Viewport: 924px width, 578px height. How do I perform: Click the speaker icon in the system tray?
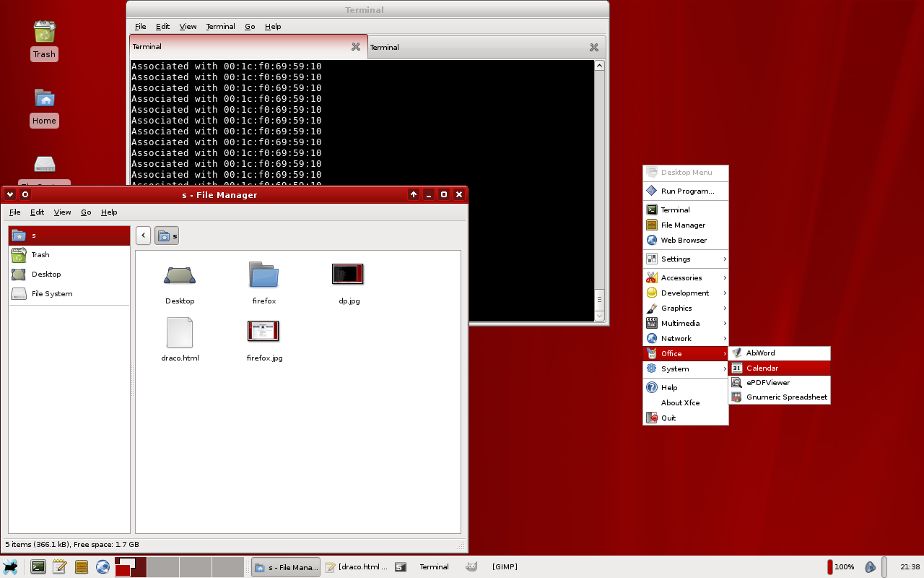871,566
